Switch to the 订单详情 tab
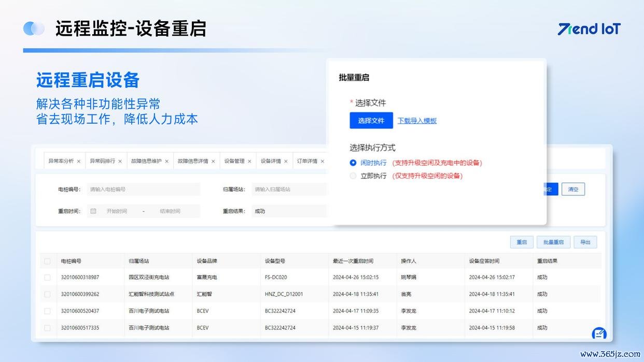 point(307,162)
